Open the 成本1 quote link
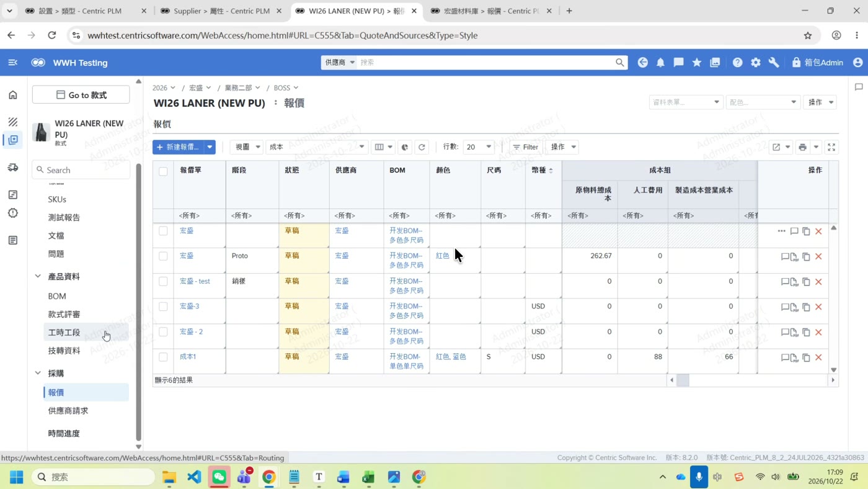Screen dimensions: 868x489 tap(188, 357)
